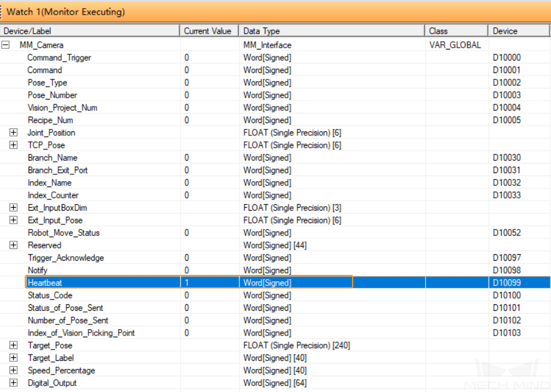
Task: Click the Device column header
Action: pyautogui.click(x=519, y=31)
